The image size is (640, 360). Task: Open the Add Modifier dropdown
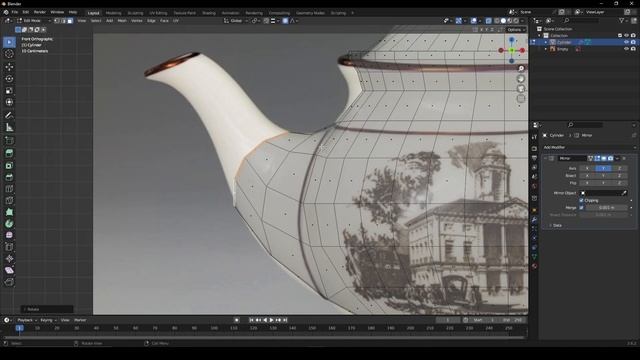tap(589, 147)
